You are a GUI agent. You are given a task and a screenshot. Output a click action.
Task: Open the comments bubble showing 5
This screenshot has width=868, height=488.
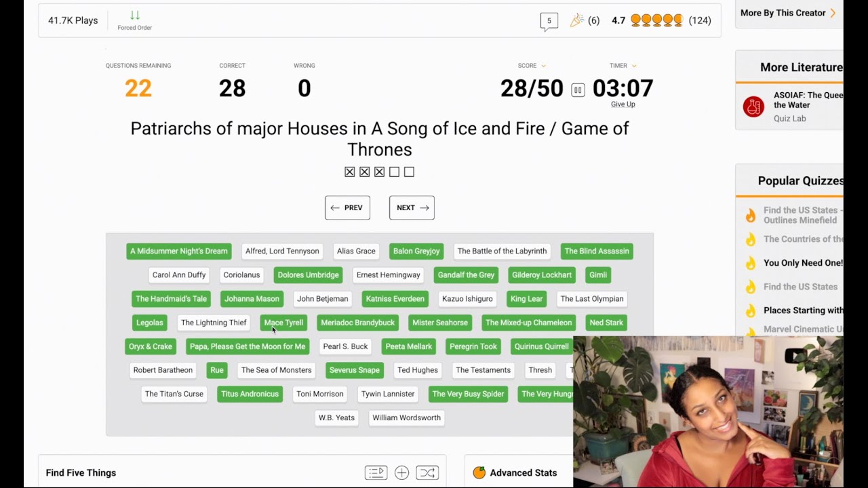(549, 21)
